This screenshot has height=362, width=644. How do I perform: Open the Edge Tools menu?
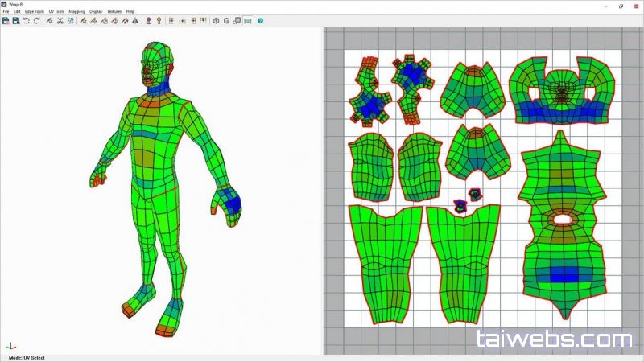pyautogui.click(x=35, y=11)
